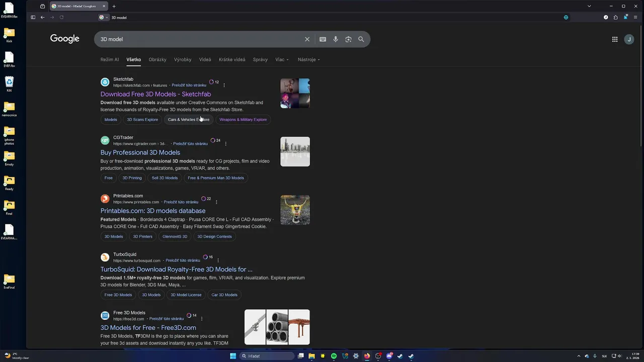
Task: Open the Google apps grid
Action: click(615, 39)
